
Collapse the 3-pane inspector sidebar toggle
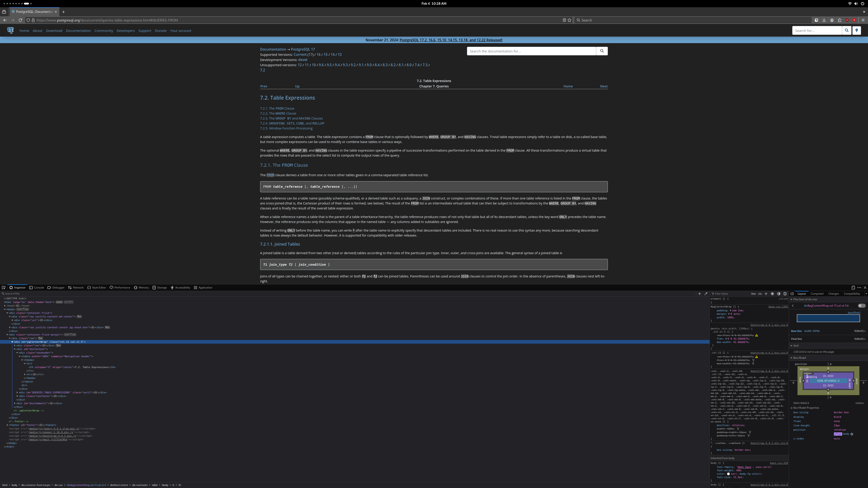[x=792, y=294]
